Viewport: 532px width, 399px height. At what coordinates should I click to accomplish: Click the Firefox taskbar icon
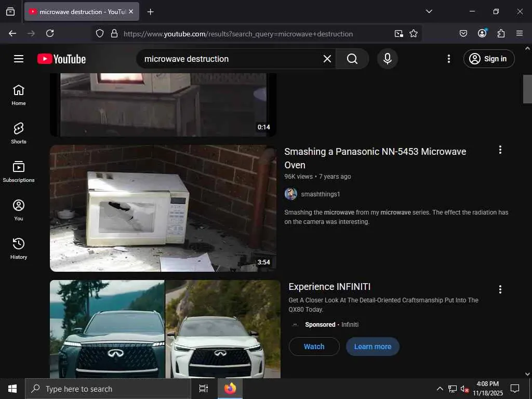pyautogui.click(x=230, y=389)
